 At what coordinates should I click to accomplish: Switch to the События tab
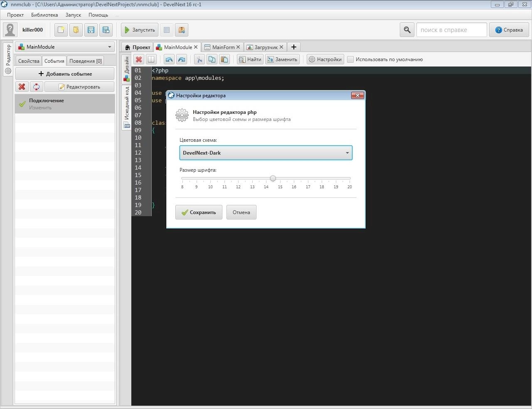(54, 61)
